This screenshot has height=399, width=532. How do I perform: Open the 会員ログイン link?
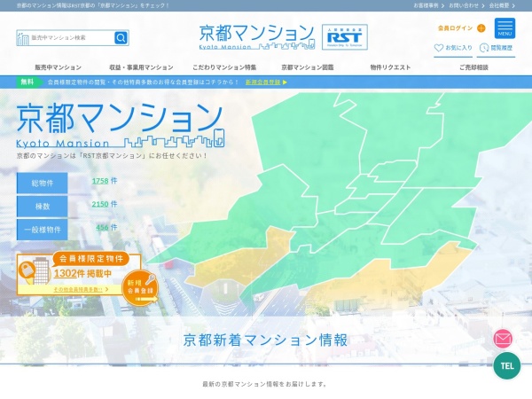click(x=455, y=28)
